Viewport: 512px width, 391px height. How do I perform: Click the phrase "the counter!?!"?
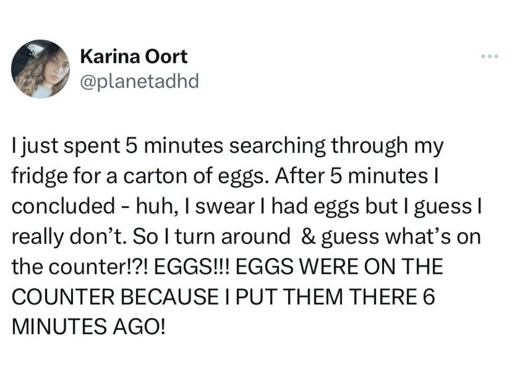click(x=79, y=267)
